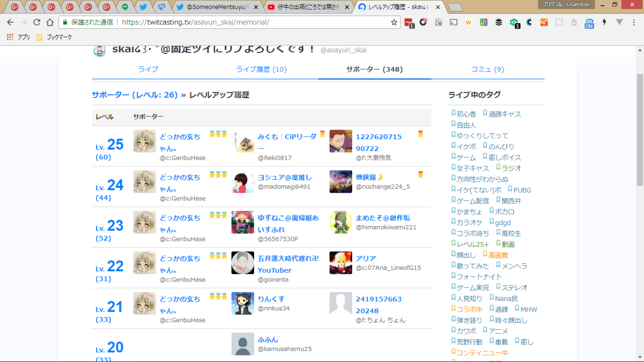Click the コンティニュー中 tag link
The image size is (644, 362).
click(x=482, y=353)
